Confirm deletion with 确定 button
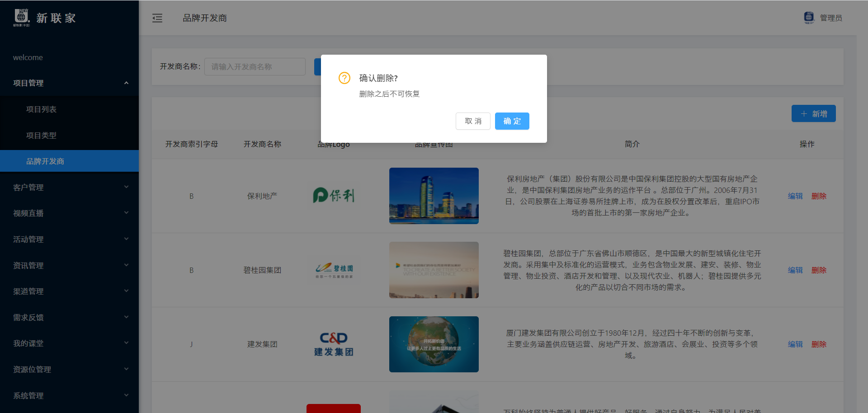 tap(512, 121)
